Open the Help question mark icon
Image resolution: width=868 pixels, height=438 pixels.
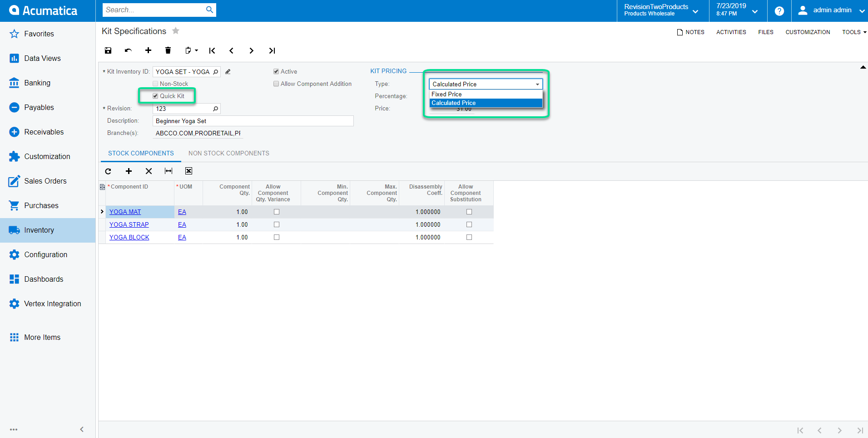pyautogui.click(x=779, y=11)
